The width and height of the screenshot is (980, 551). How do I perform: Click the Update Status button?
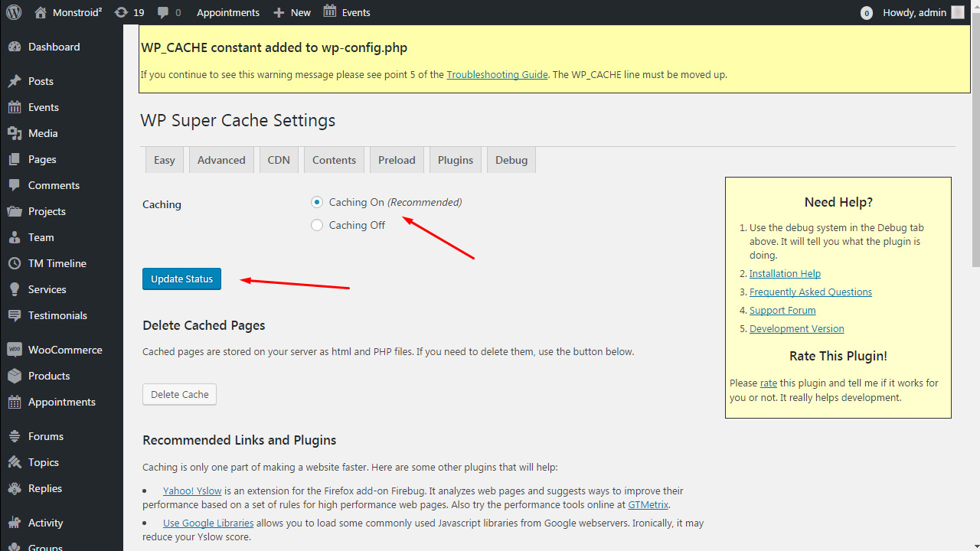tap(181, 279)
